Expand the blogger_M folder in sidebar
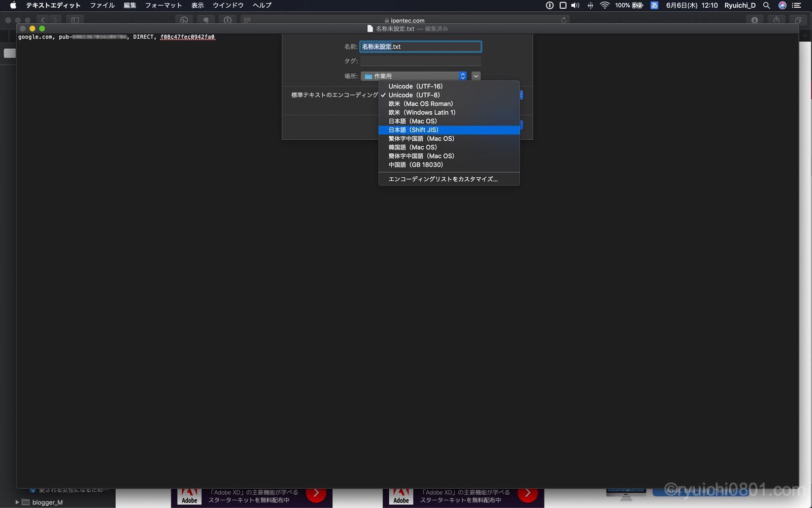 click(x=17, y=502)
